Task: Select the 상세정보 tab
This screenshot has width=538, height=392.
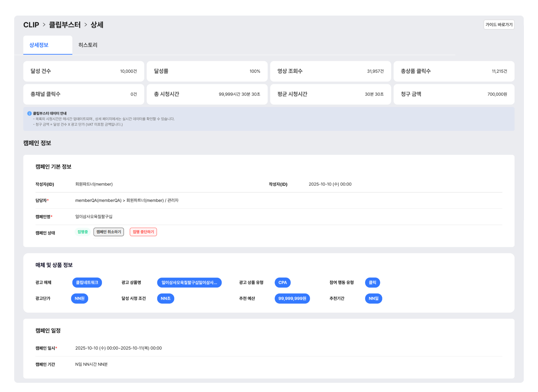Action: click(x=39, y=45)
